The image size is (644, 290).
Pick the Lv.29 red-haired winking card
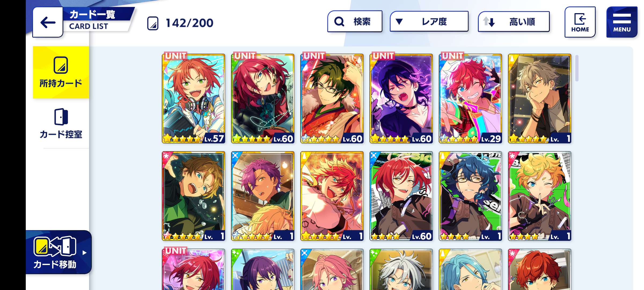(470, 98)
